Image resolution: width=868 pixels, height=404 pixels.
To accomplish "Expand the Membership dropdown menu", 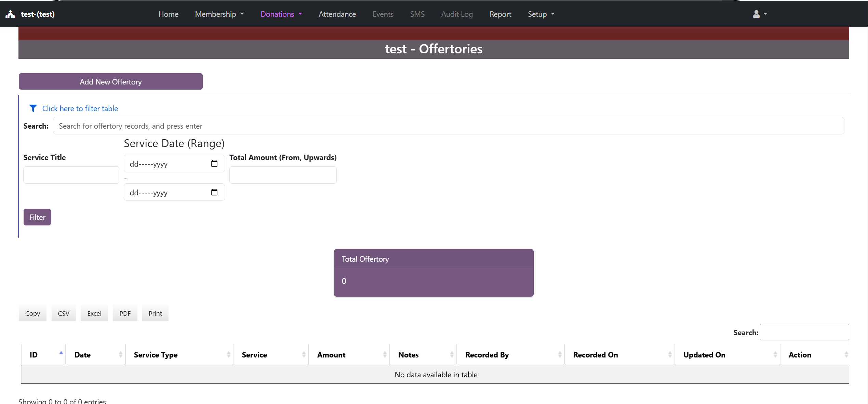I will (x=219, y=14).
